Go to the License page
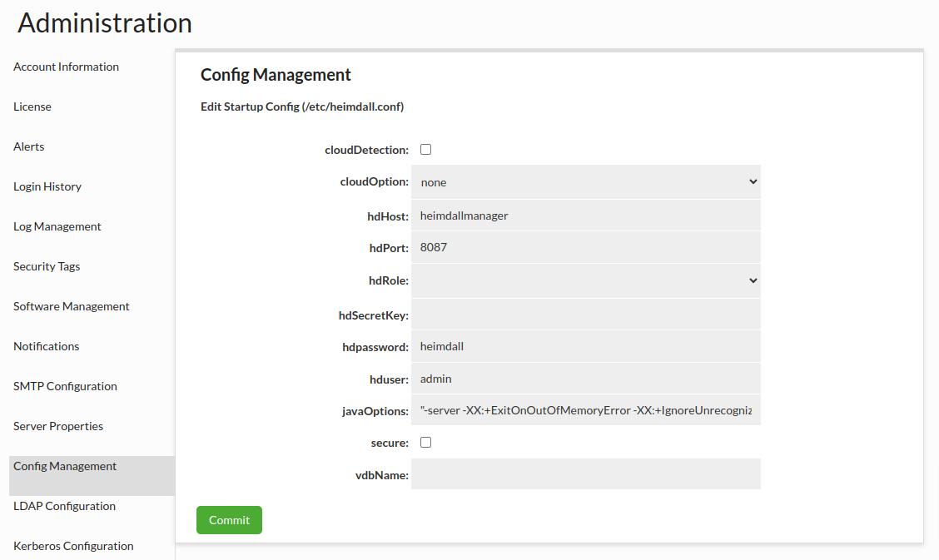The width and height of the screenshot is (939, 560). tap(32, 107)
